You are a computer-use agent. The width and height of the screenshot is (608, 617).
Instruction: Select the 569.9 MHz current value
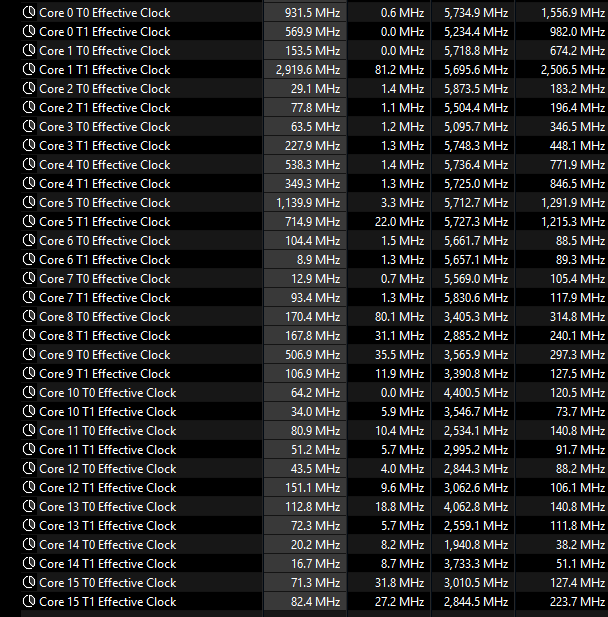312,31
